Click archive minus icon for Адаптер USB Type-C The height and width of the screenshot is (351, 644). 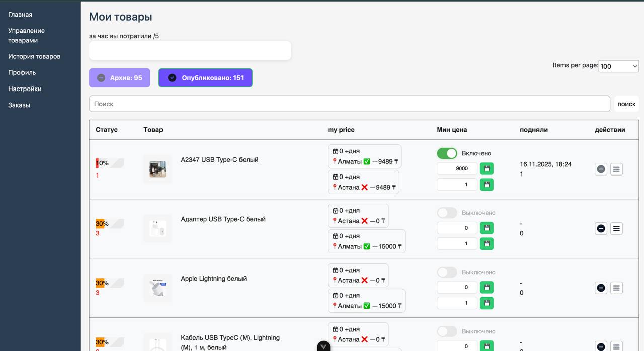(x=601, y=229)
